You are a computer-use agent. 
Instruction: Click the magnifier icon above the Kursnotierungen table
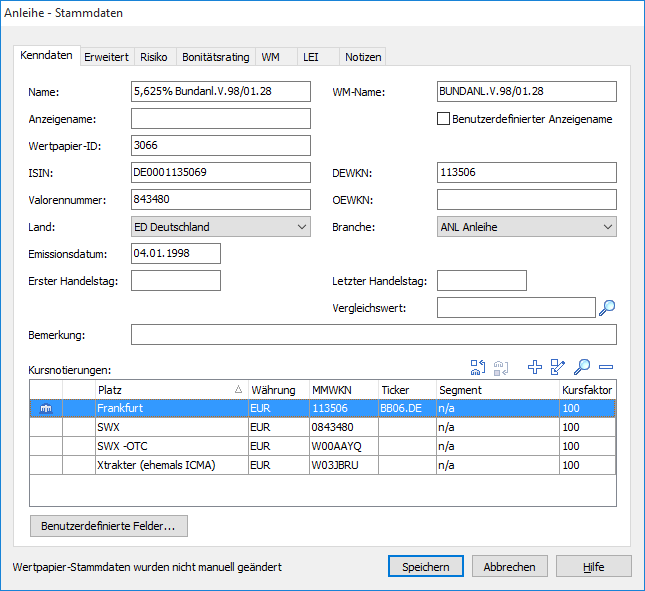(x=582, y=368)
